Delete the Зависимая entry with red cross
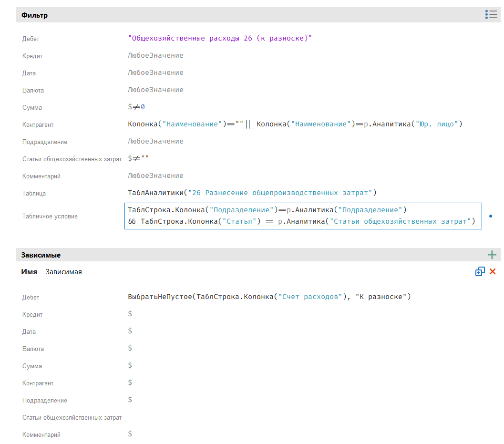504x444 pixels. click(493, 271)
